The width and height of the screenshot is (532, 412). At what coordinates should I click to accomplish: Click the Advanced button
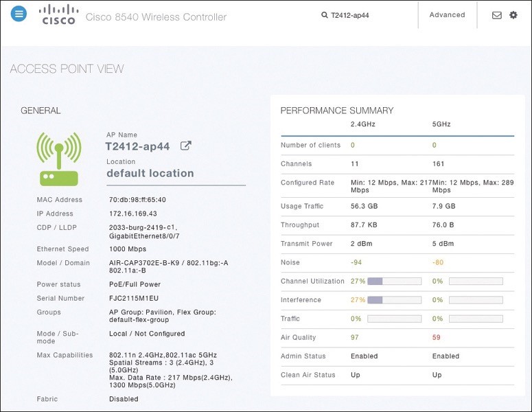click(447, 15)
